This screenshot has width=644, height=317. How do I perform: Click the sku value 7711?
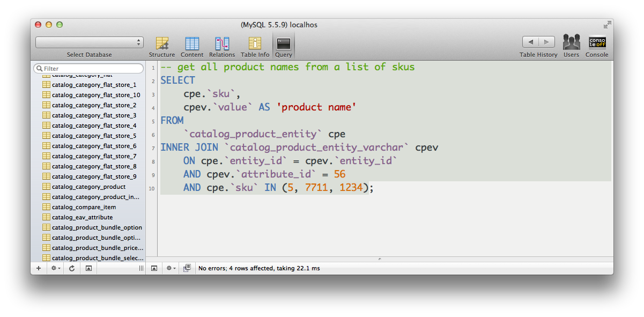pyautogui.click(x=316, y=188)
